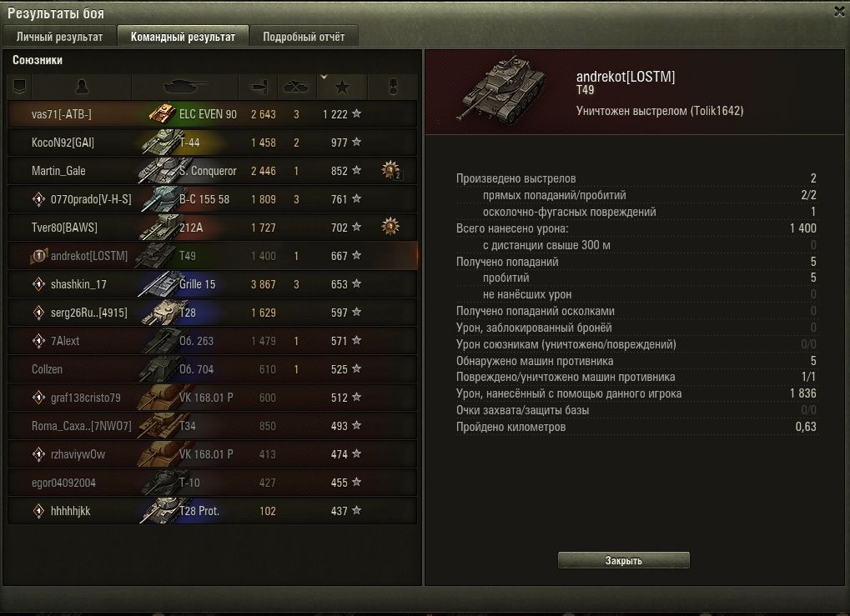Click Tver80's achievement medal icon
Screen dimensions: 850x616
tap(390, 227)
